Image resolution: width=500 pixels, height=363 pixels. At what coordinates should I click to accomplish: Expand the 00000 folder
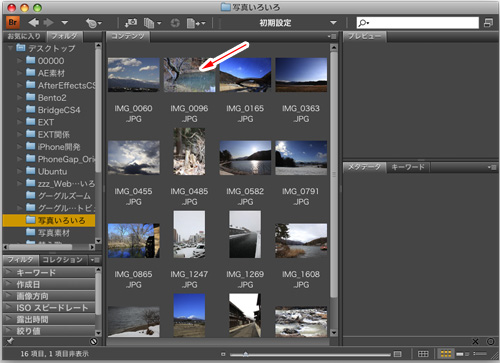20,61
